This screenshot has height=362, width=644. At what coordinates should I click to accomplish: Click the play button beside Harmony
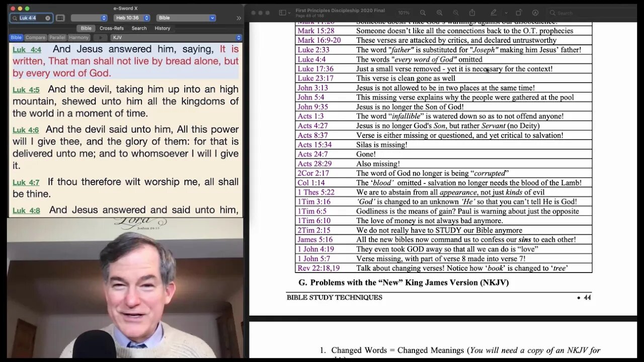tap(100, 38)
